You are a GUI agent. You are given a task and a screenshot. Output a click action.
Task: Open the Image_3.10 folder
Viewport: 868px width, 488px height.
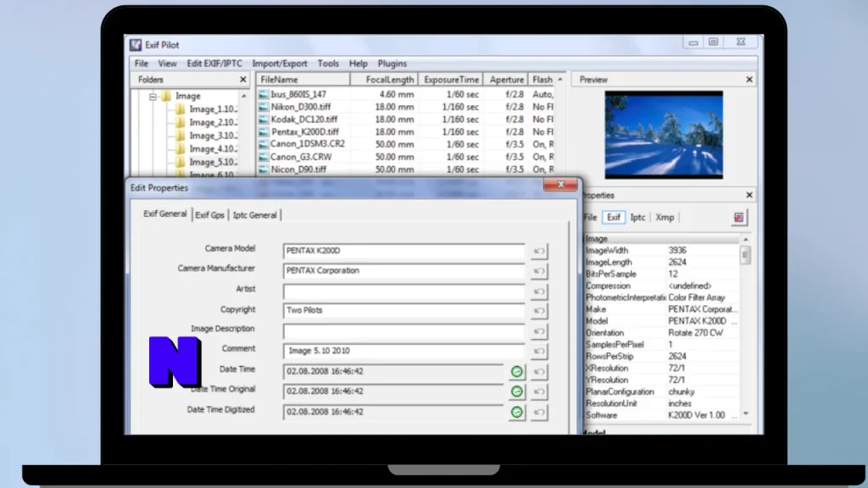(x=207, y=136)
